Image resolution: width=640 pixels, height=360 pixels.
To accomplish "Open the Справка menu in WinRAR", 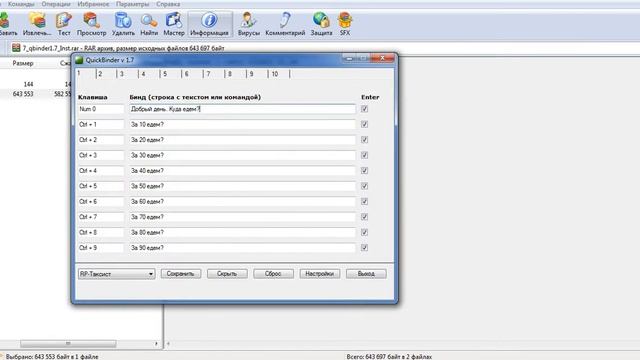I will pos(168,4).
